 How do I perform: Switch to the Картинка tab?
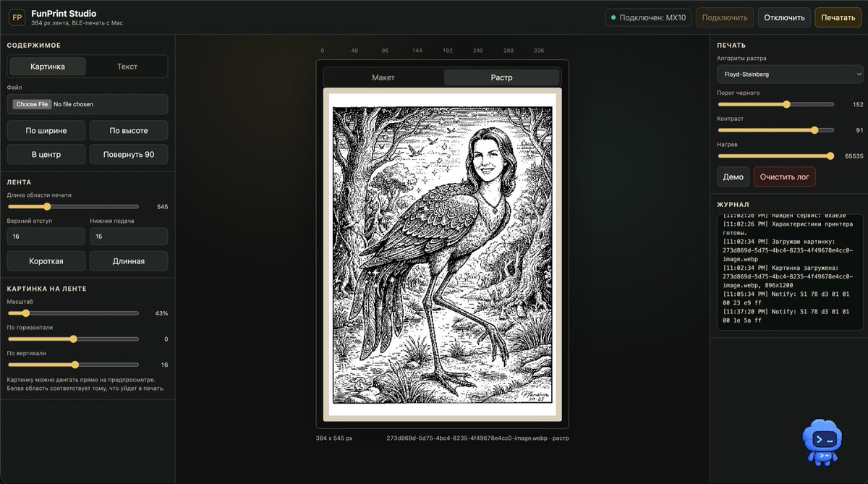48,67
